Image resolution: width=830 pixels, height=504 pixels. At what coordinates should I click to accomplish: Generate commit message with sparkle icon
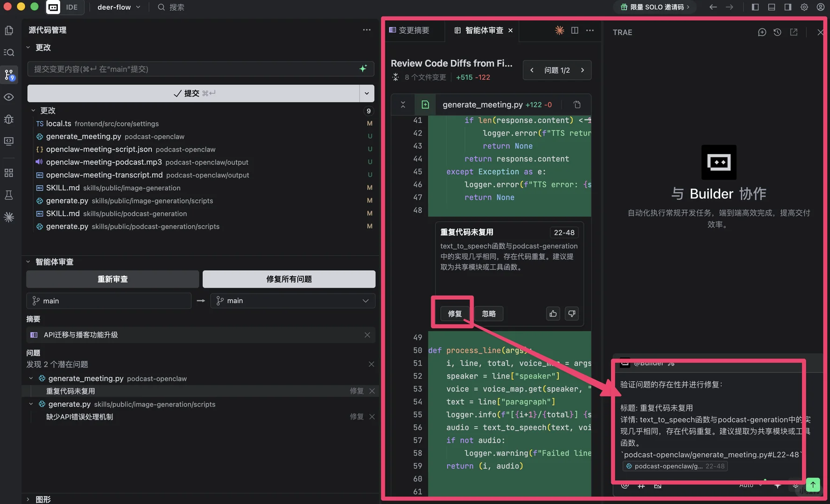pos(363,69)
